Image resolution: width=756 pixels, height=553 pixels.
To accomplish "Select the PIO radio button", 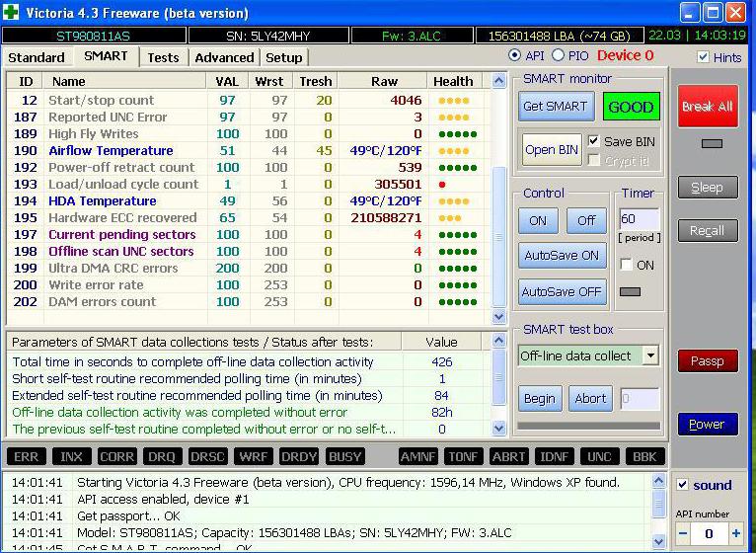I will 559,56.
